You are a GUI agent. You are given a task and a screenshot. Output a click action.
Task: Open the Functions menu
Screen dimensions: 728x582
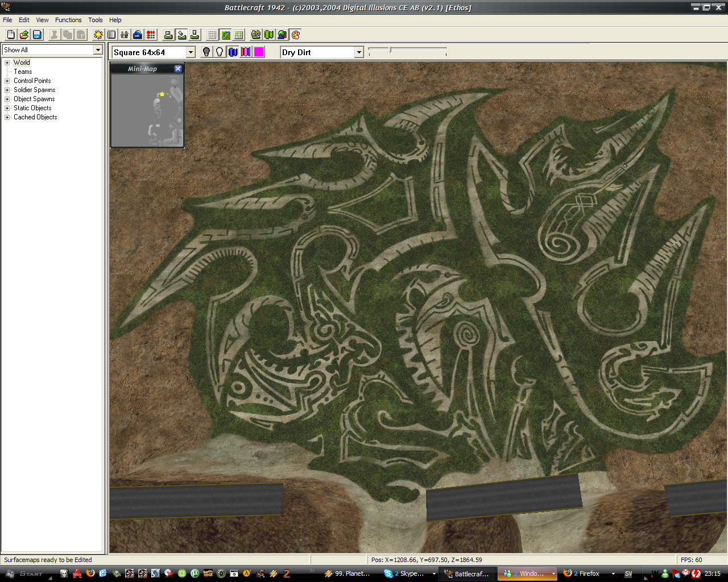tap(68, 20)
